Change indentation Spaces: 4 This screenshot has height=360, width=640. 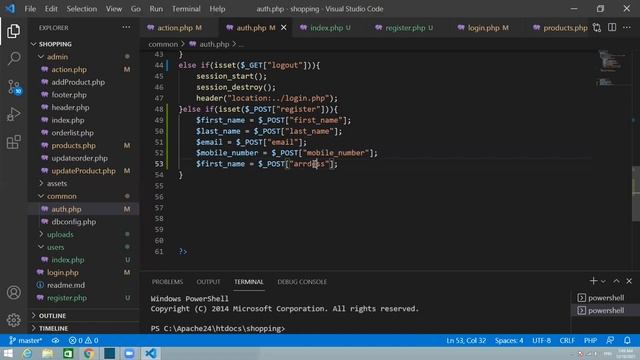tap(509, 340)
